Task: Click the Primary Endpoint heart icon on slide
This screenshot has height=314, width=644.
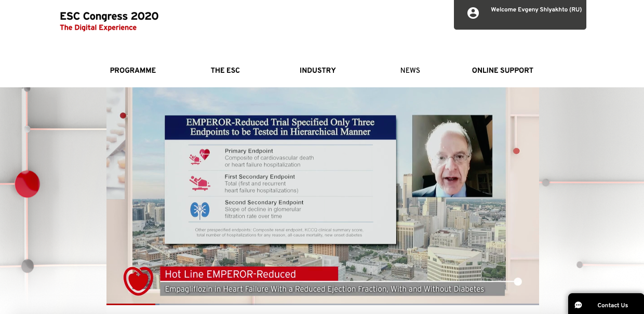Action: [199, 157]
